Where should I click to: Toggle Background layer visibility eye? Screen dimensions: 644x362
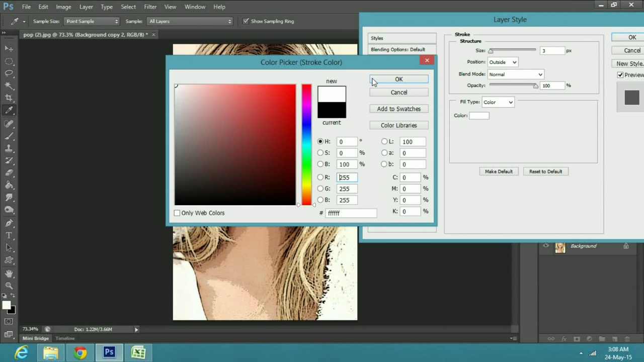(546, 246)
